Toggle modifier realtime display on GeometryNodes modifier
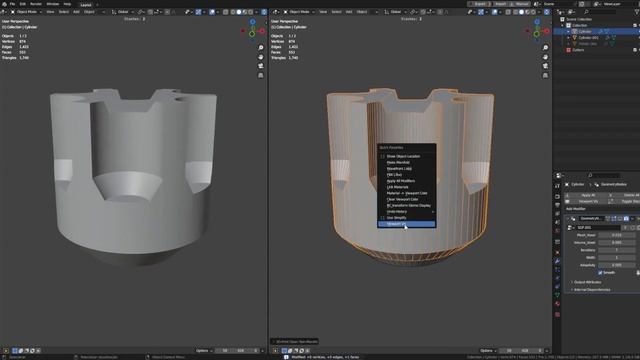The width and height of the screenshot is (640, 360). tap(620, 219)
